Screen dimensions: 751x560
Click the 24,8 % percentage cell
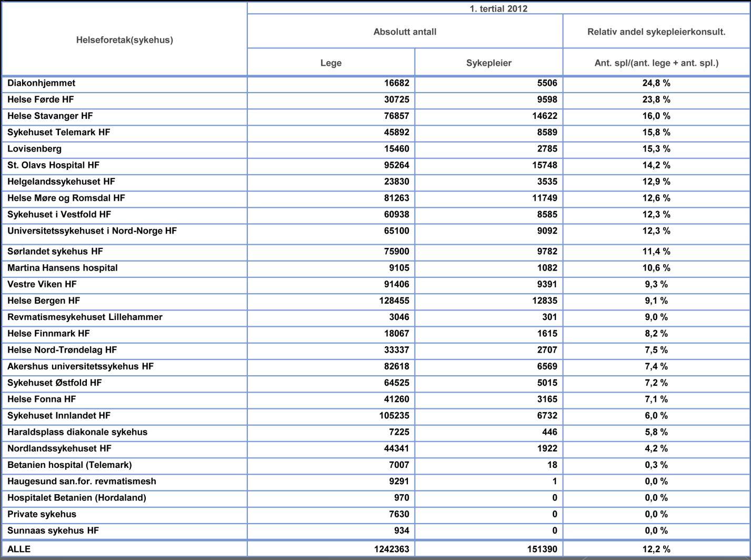pos(656,83)
